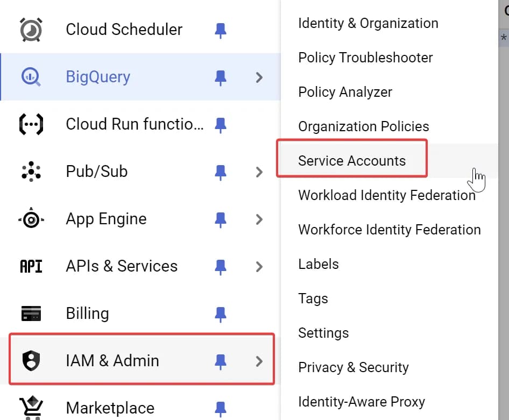Open the Pub/Sub menu entry

[x=140, y=172]
